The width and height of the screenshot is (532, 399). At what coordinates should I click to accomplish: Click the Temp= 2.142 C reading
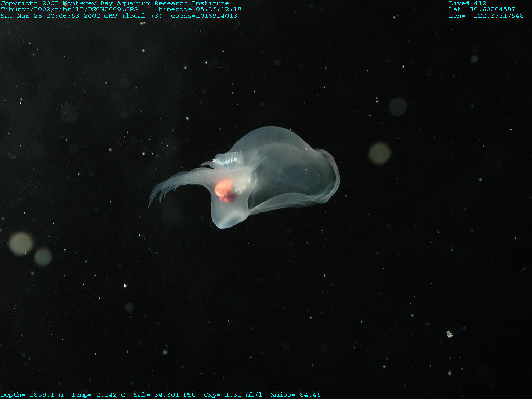(x=98, y=395)
